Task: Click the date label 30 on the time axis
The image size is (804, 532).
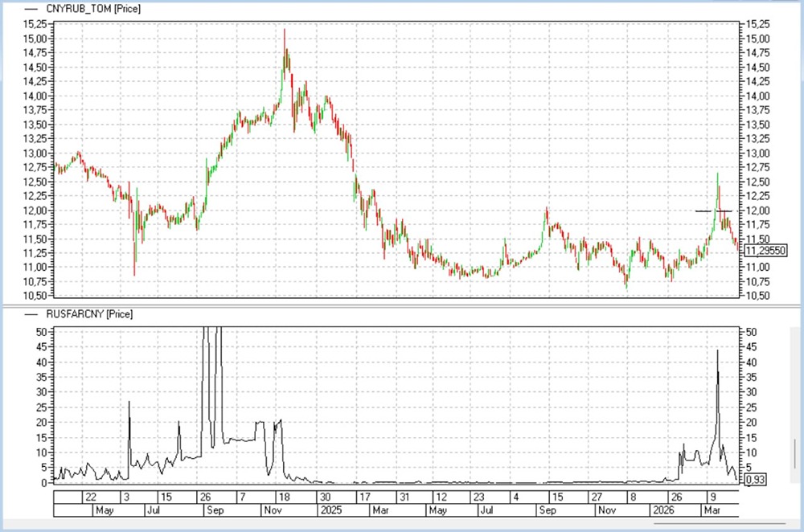Action: click(326, 497)
